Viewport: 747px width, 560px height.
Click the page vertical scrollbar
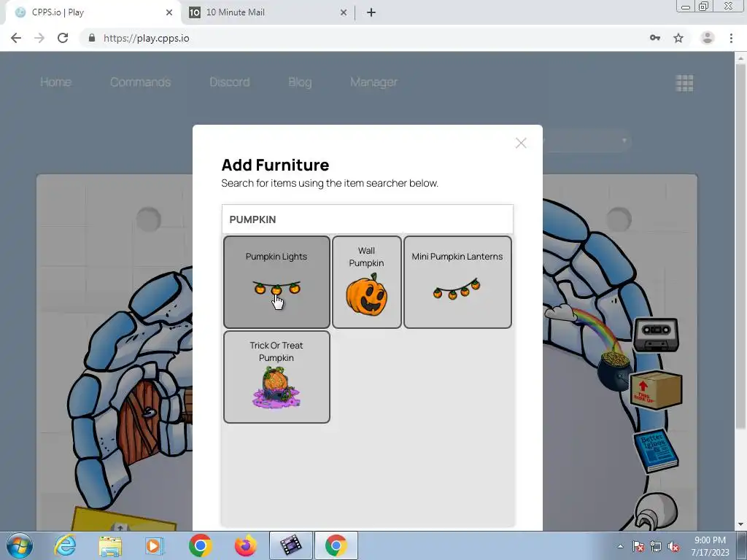tap(740, 245)
